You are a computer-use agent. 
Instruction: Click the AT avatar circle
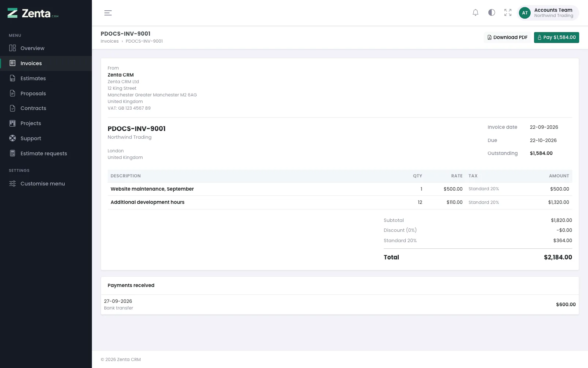click(x=525, y=13)
